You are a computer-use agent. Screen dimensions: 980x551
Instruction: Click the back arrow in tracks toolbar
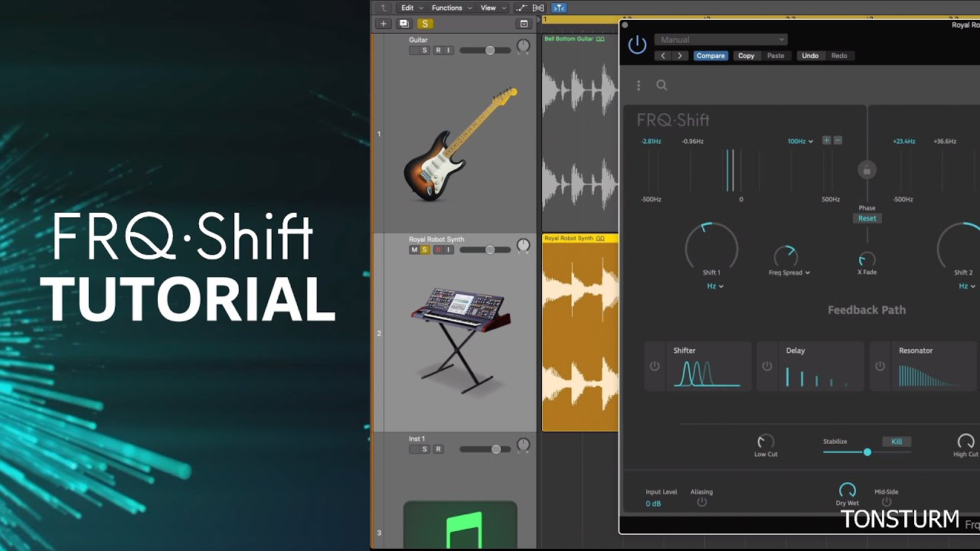coord(384,8)
